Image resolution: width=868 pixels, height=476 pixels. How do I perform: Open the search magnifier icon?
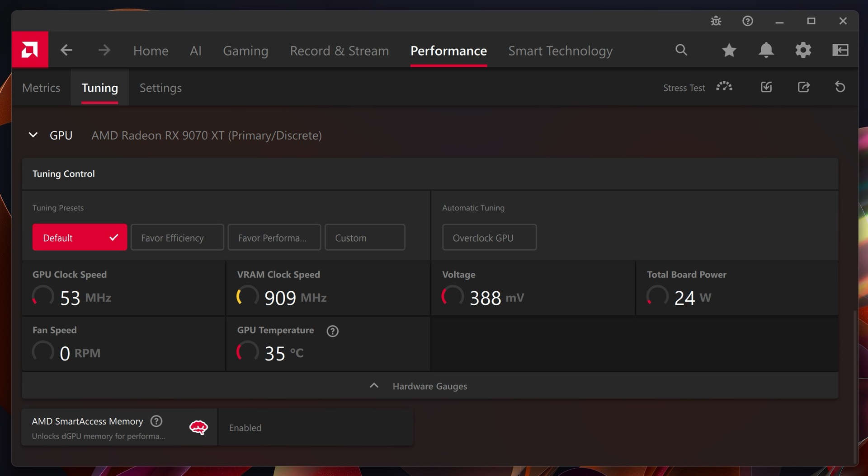681,50
